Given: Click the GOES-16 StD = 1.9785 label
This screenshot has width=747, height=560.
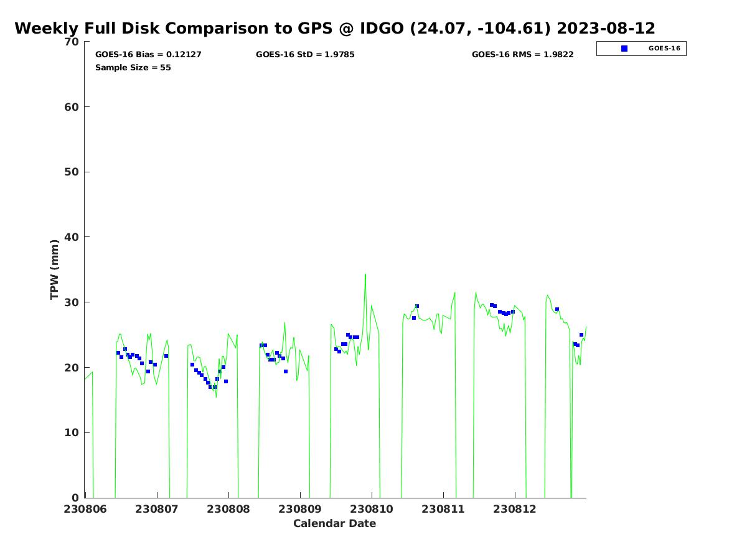Looking at the screenshot, I should coord(305,55).
